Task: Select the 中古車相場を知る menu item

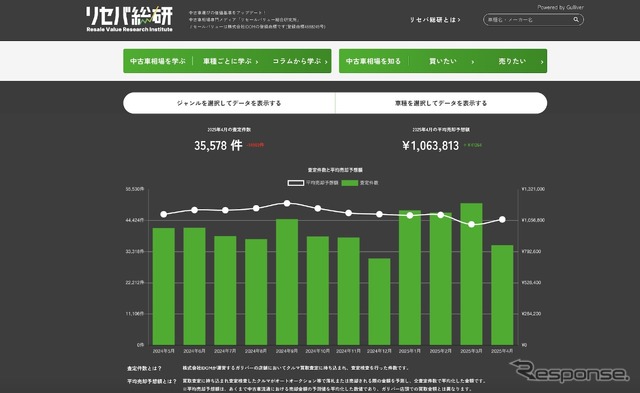Action: [x=373, y=61]
